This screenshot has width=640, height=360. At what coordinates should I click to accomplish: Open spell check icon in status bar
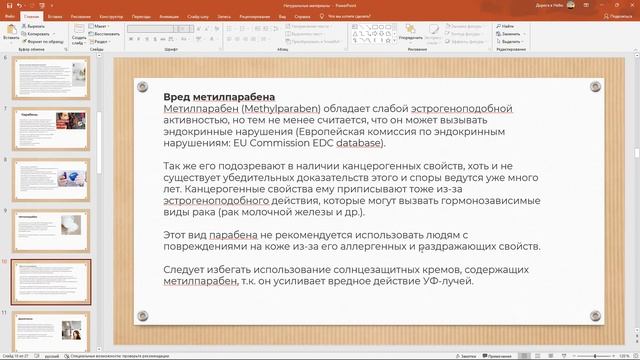tap(37, 356)
